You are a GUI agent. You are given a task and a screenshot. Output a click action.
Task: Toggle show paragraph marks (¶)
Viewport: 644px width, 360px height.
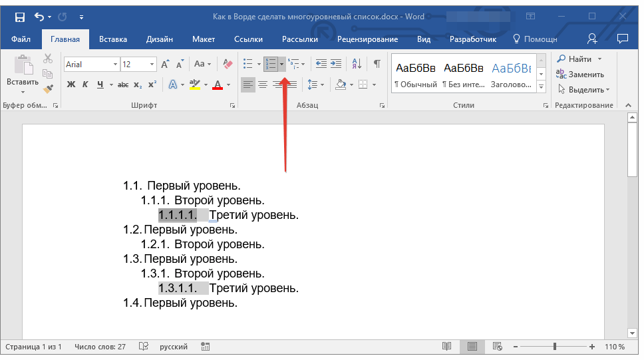pyautogui.click(x=377, y=64)
